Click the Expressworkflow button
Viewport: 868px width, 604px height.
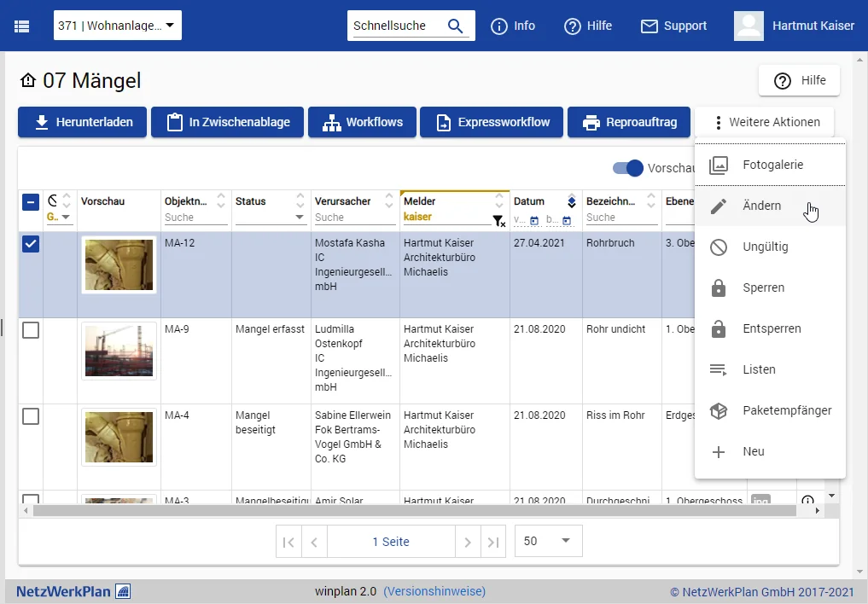492,122
